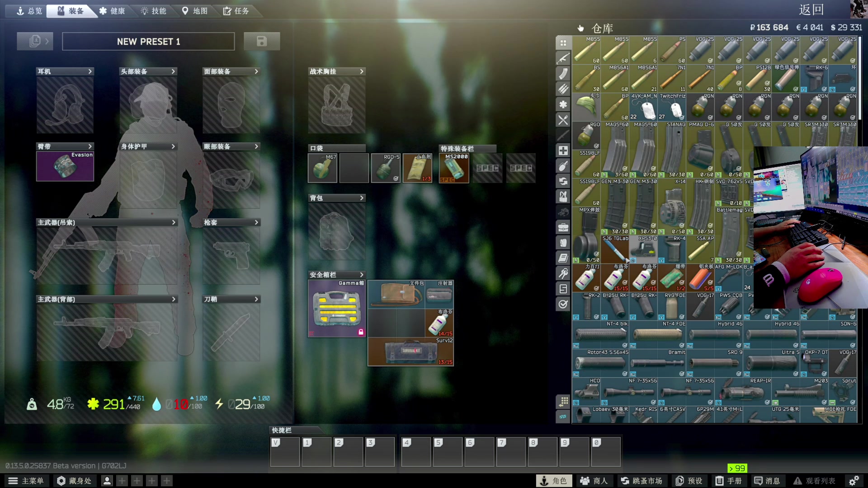Expand the 头部装备 headwear slot arrow
Viewport: 868px width, 488px height.
tap(173, 71)
